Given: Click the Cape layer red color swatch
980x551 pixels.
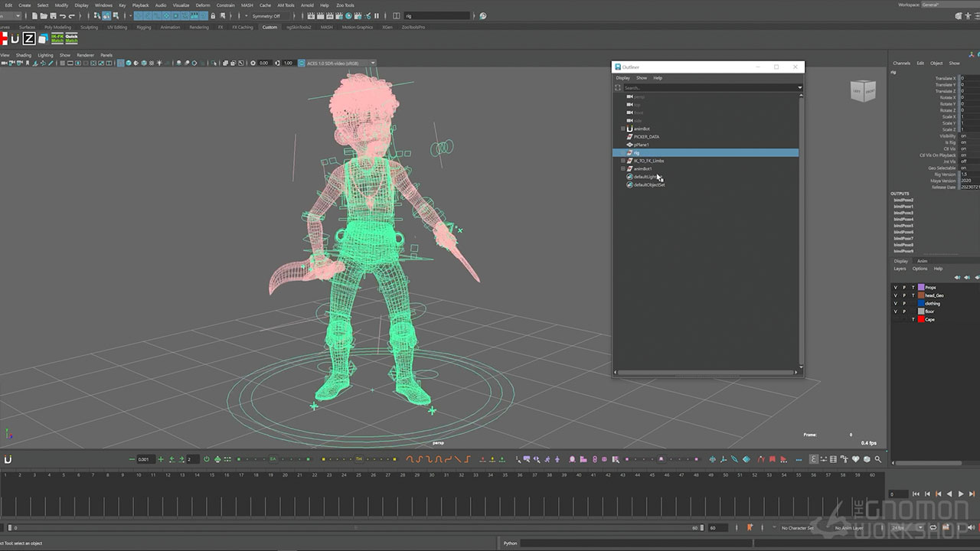Looking at the screenshot, I should (921, 320).
